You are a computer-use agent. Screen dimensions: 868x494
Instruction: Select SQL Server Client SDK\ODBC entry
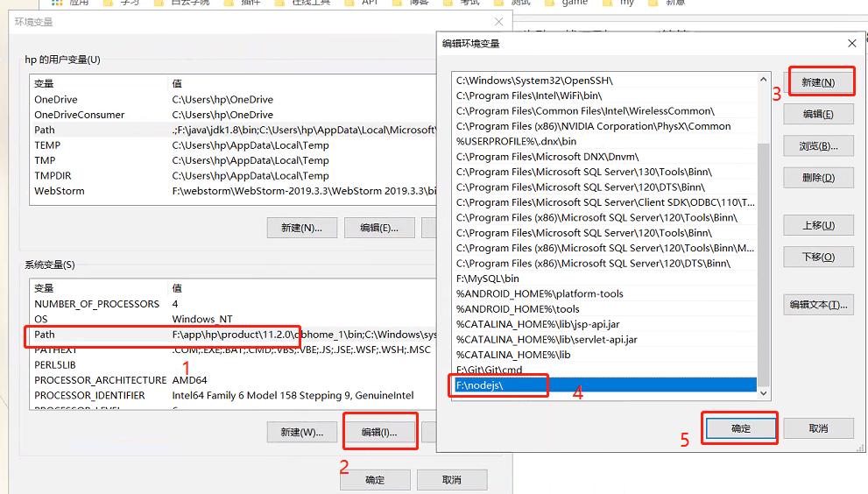[x=604, y=202]
